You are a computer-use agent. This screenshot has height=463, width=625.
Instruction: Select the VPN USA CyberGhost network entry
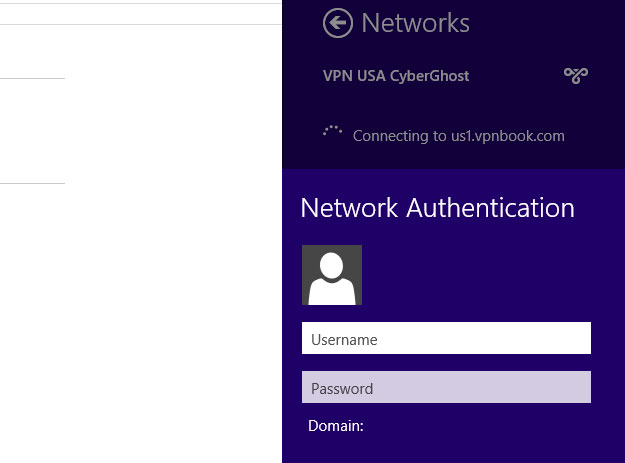[x=454, y=76]
